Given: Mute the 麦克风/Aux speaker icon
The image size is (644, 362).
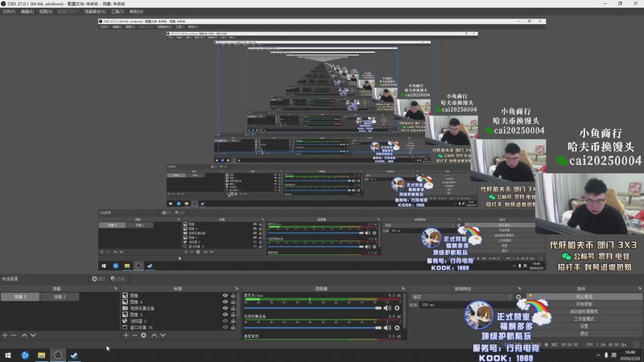Looking at the screenshot, I should [387, 308].
